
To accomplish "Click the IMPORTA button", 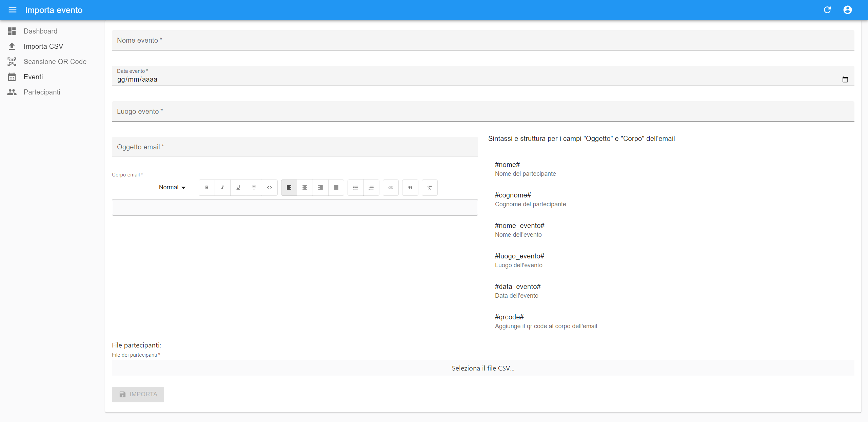I will pos(138,394).
